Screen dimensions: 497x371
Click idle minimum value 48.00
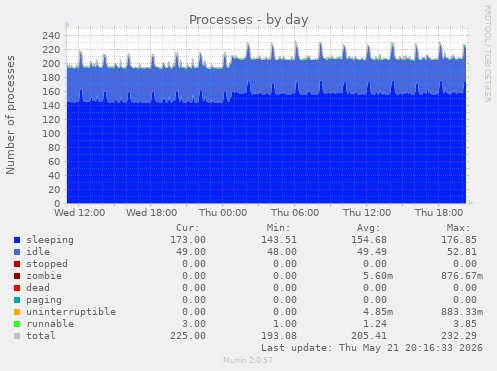click(x=282, y=252)
